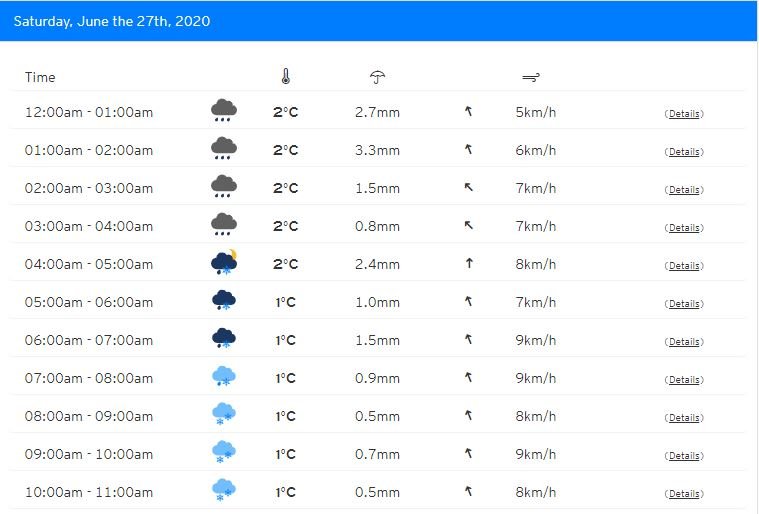Click the snow cloud icon for 10:00am - 11:00am
This screenshot has width=759, height=514.
click(x=224, y=490)
